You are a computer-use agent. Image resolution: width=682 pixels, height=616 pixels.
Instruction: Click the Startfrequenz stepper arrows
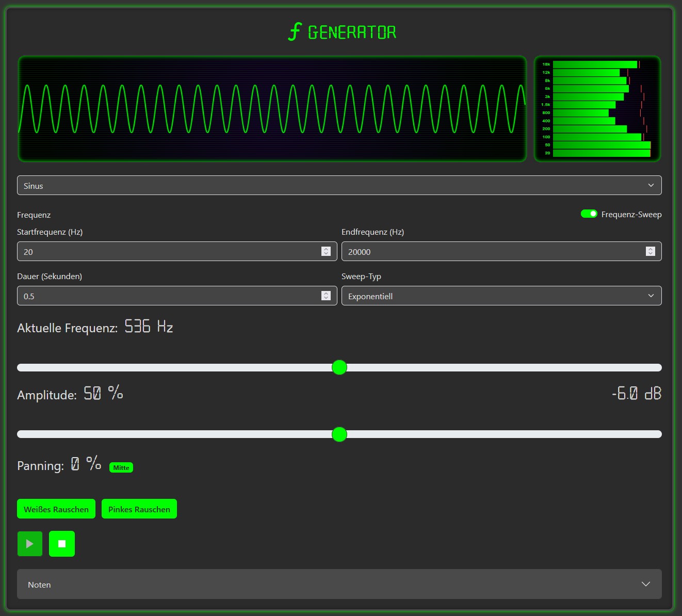pyautogui.click(x=326, y=251)
